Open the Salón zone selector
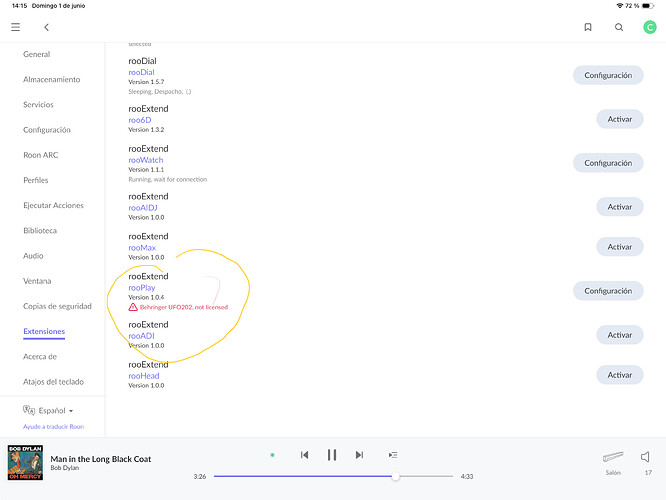Screen dimensions: 666x500 613,462
